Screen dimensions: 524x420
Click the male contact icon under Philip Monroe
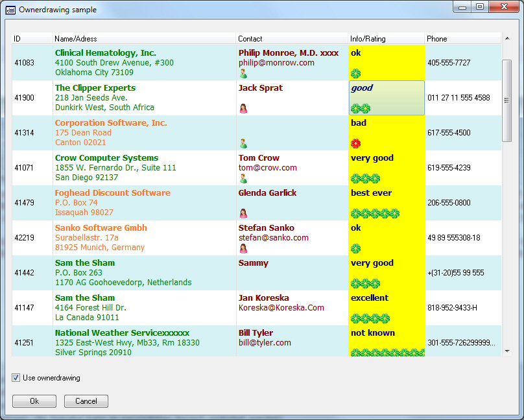pyautogui.click(x=243, y=73)
